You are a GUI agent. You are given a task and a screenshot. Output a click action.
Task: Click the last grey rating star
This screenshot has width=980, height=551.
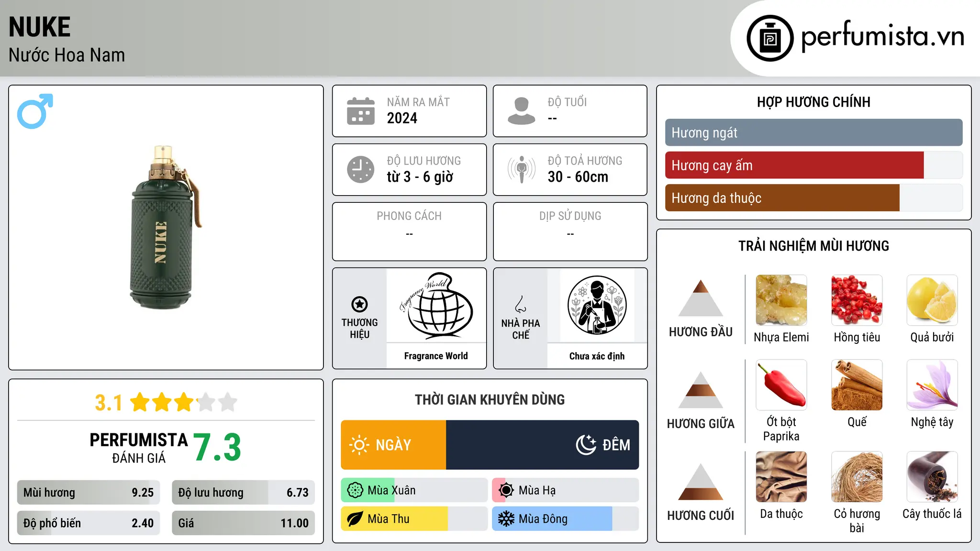coord(228,402)
